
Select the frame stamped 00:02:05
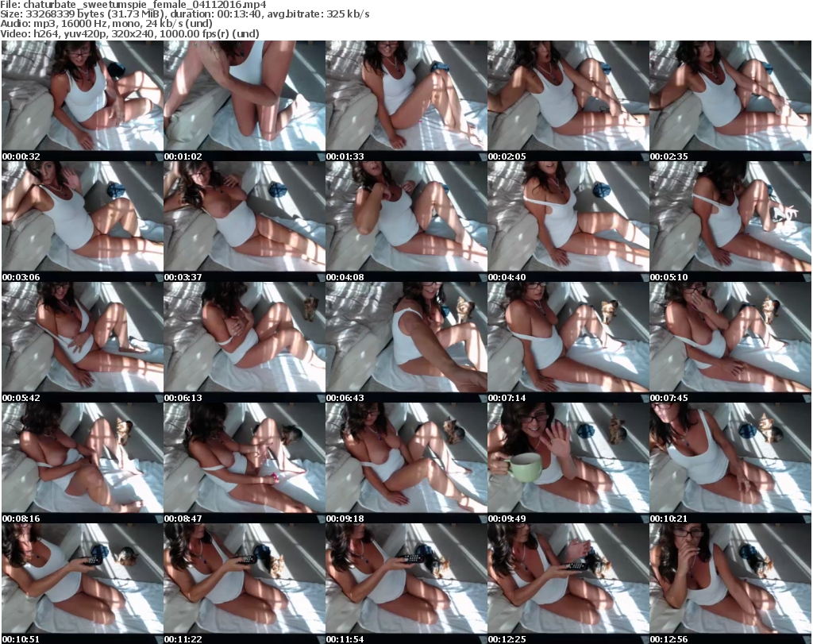tap(568, 101)
